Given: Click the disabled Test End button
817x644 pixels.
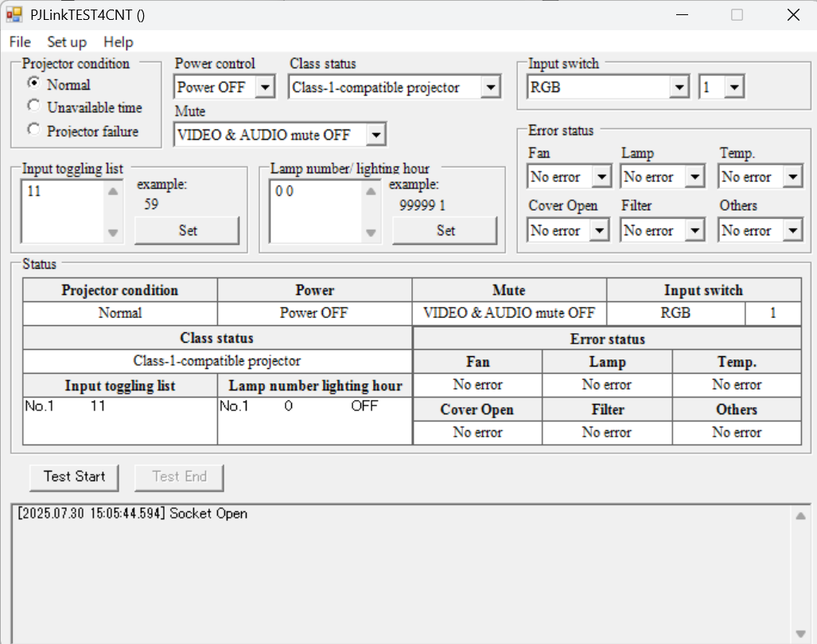Looking at the screenshot, I should click(179, 477).
